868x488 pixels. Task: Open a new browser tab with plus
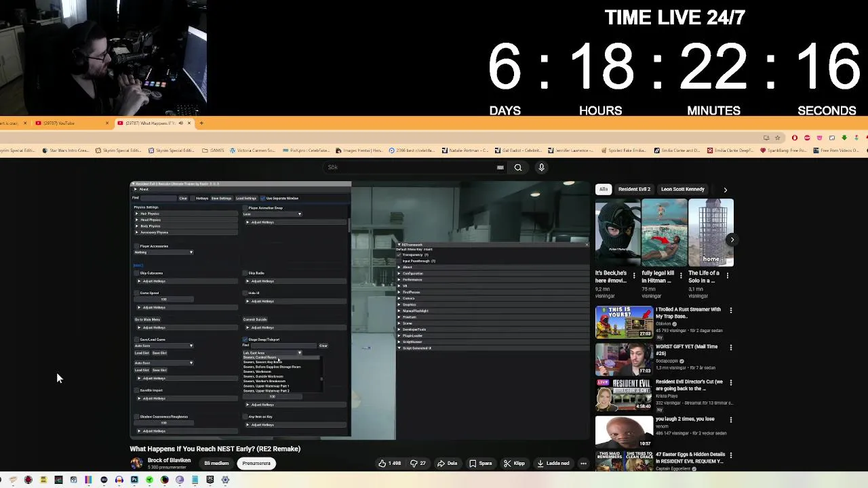[x=201, y=123]
